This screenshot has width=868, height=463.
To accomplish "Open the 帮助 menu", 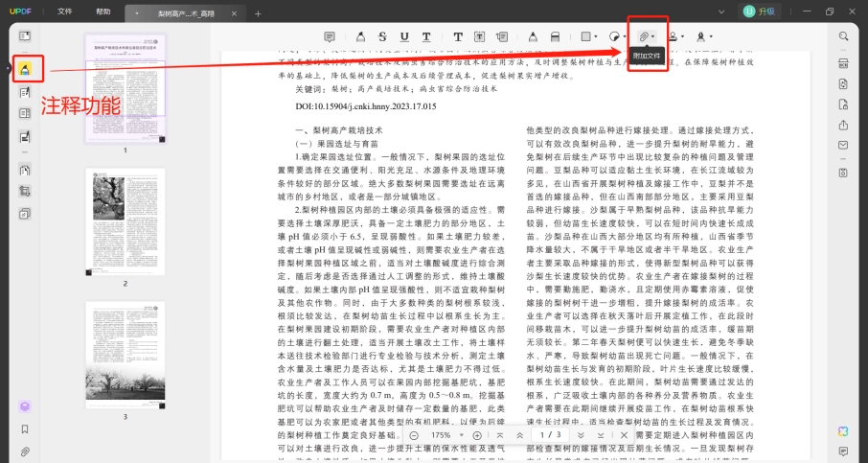I will tap(103, 12).
